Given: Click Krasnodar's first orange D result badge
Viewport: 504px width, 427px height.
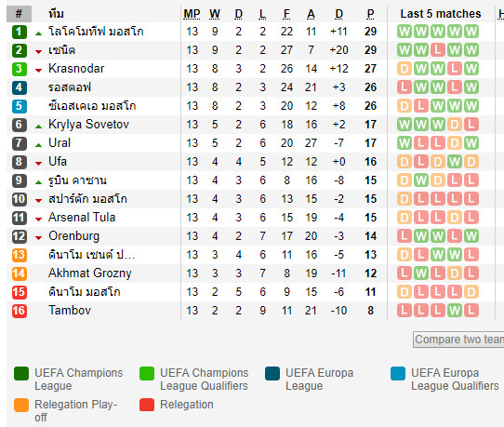Looking at the screenshot, I should point(405,69).
